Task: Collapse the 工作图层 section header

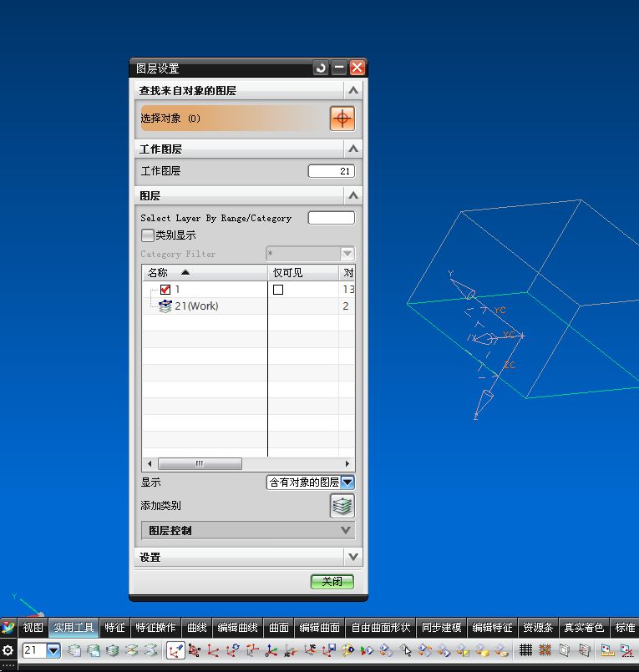Action: (353, 149)
